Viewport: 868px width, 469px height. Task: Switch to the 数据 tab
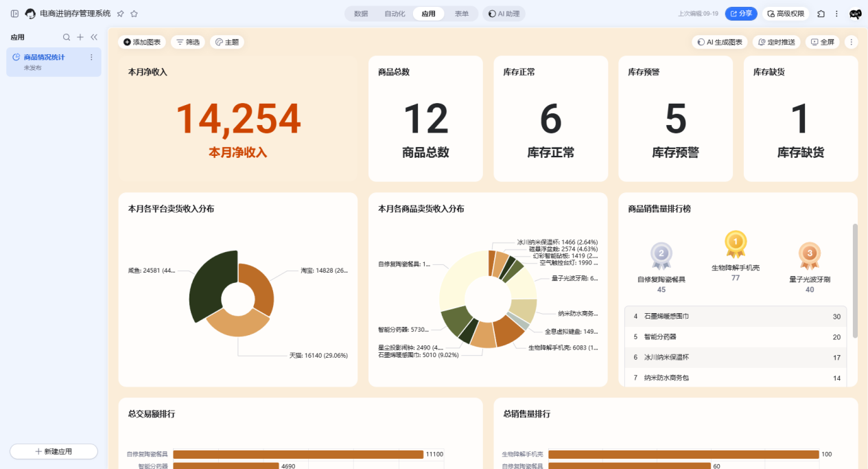coord(361,14)
